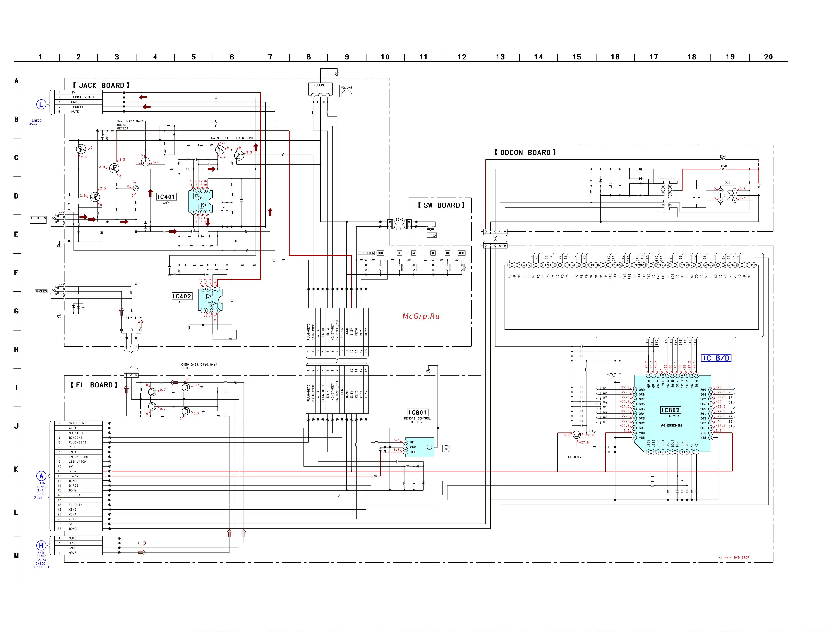Click the transformer symbol on DDCON board

(666, 195)
